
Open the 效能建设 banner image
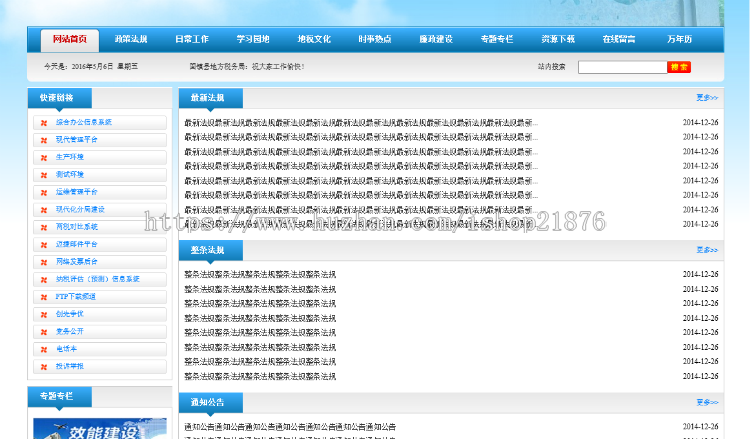pos(100,428)
